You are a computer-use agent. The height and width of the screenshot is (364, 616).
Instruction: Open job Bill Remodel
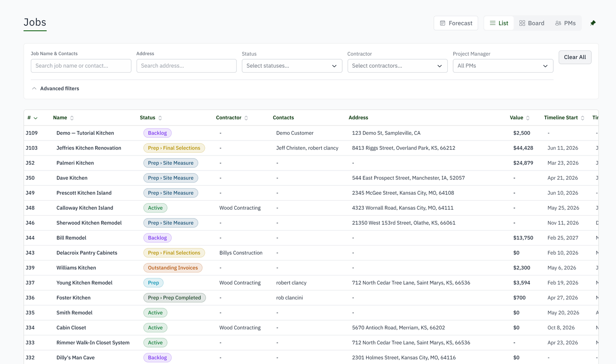pyautogui.click(x=71, y=238)
